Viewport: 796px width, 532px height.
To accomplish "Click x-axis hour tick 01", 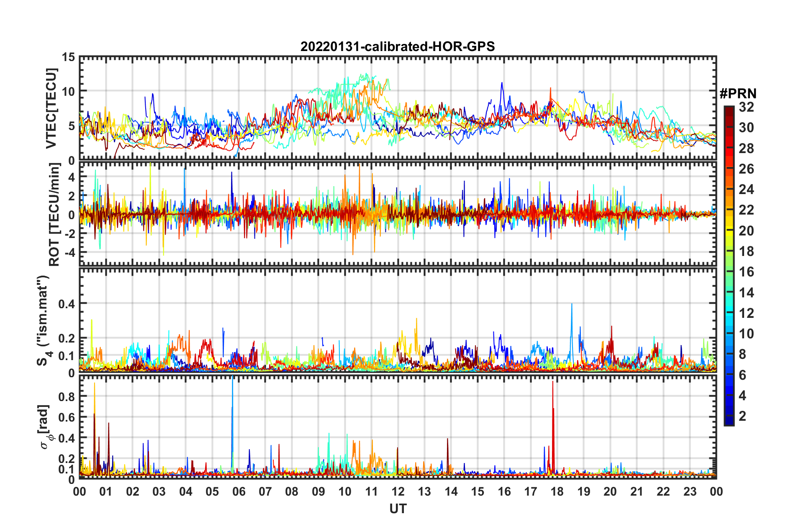I will (x=106, y=491).
